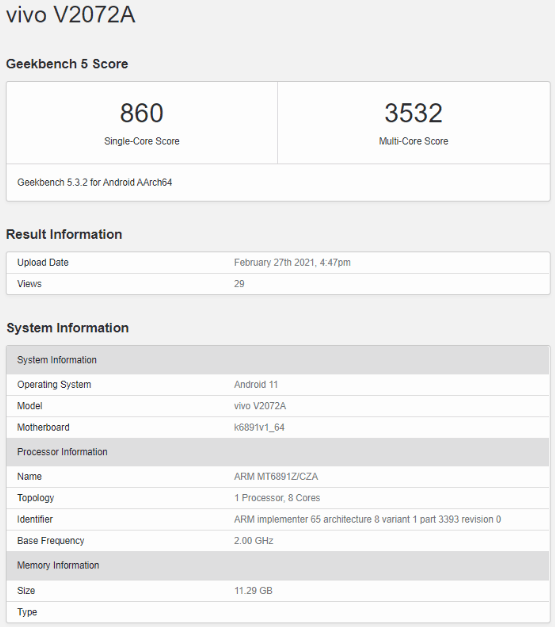
Task: Select '1 Processor, 8 Cores' value
Action: point(277,498)
